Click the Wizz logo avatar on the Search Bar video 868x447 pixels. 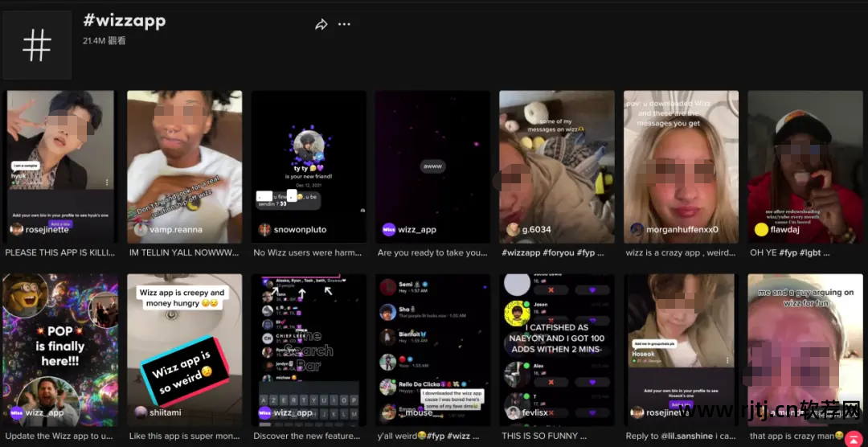pos(264,412)
